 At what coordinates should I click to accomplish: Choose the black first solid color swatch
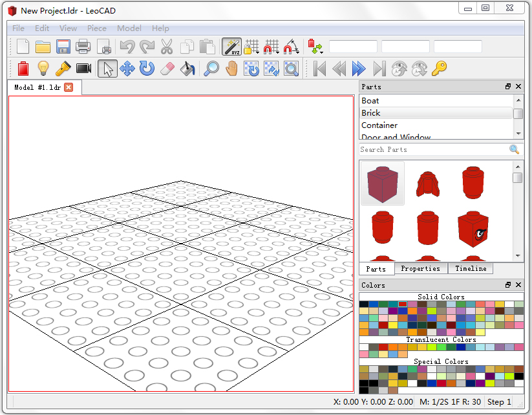click(x=364, y=304)
